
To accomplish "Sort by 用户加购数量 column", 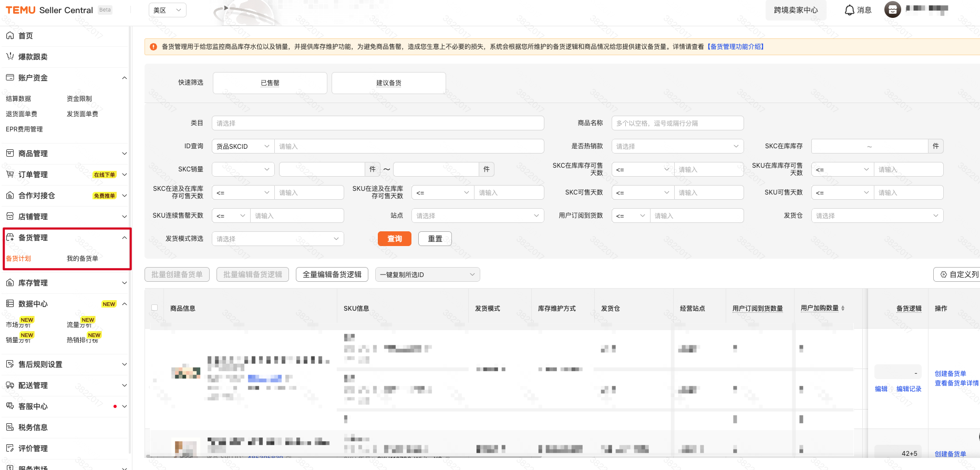I will pos(843,309).
